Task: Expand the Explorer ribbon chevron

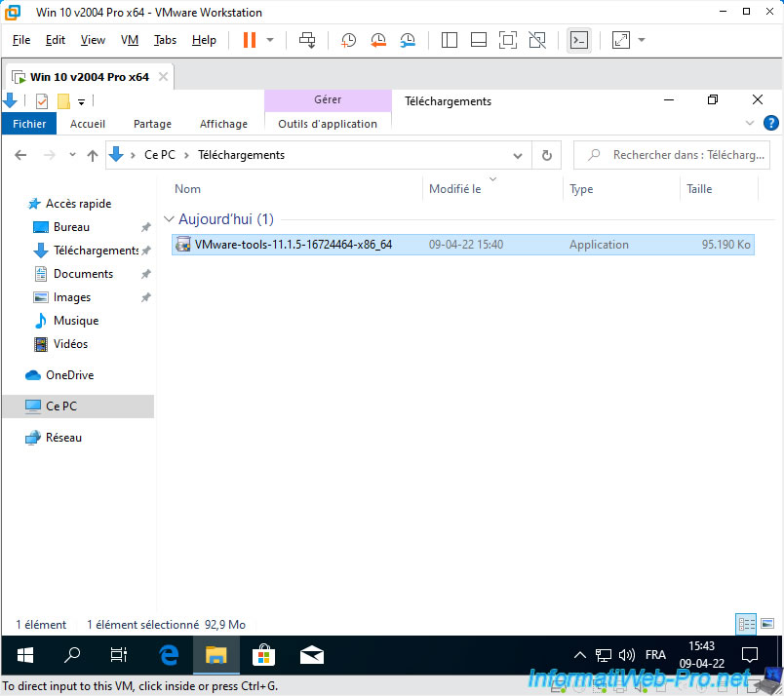Action: [750, 123]
